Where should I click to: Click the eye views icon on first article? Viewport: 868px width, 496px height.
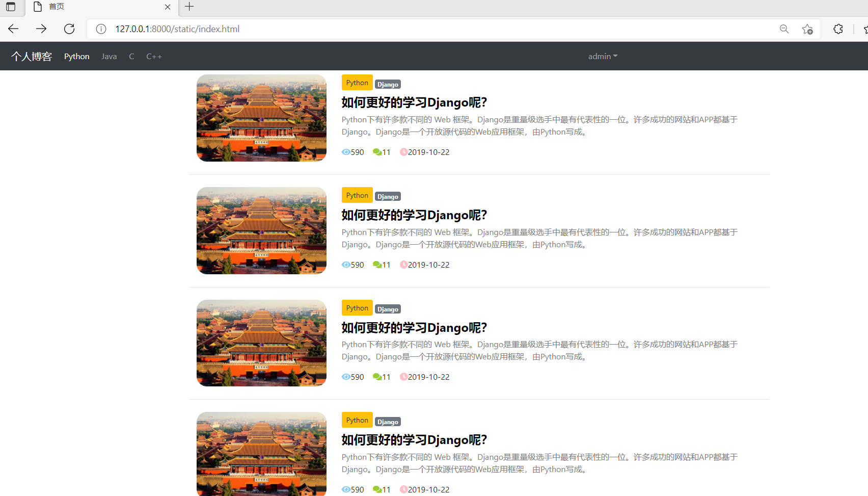click(346, 152)
